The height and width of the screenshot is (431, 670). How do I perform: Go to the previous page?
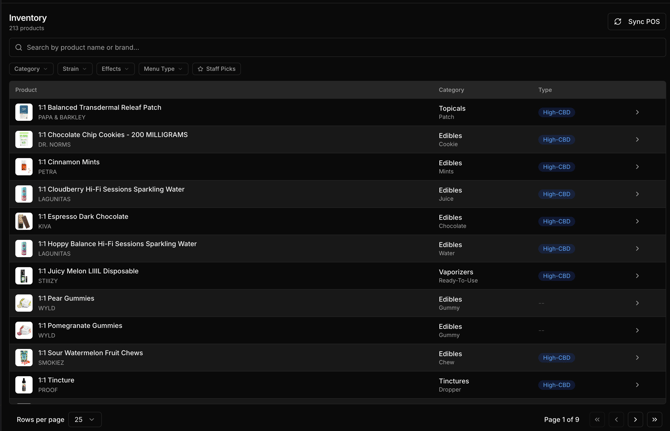pos(616,419)
